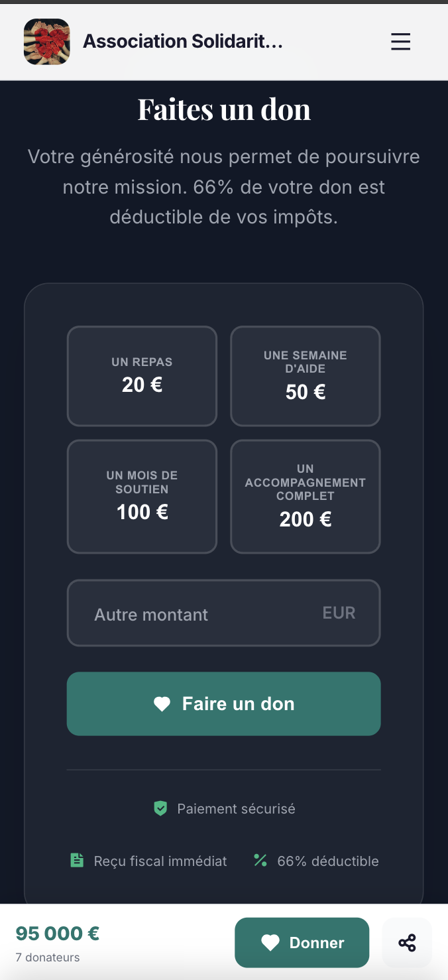Viewport: 448px width, 980px height.
Task: Click the receipt icon next to 'Reçu fiscal immédiat'
Action: [77, 861]
